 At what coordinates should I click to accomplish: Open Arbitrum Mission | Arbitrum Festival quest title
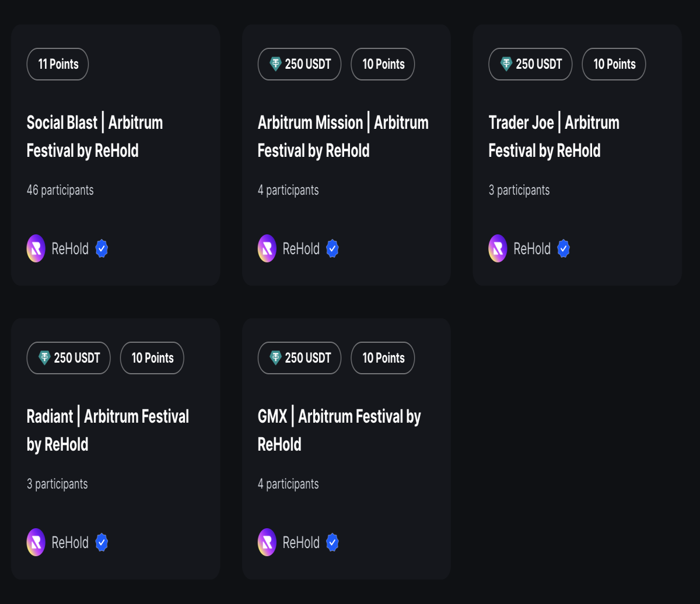coord(343,136)
